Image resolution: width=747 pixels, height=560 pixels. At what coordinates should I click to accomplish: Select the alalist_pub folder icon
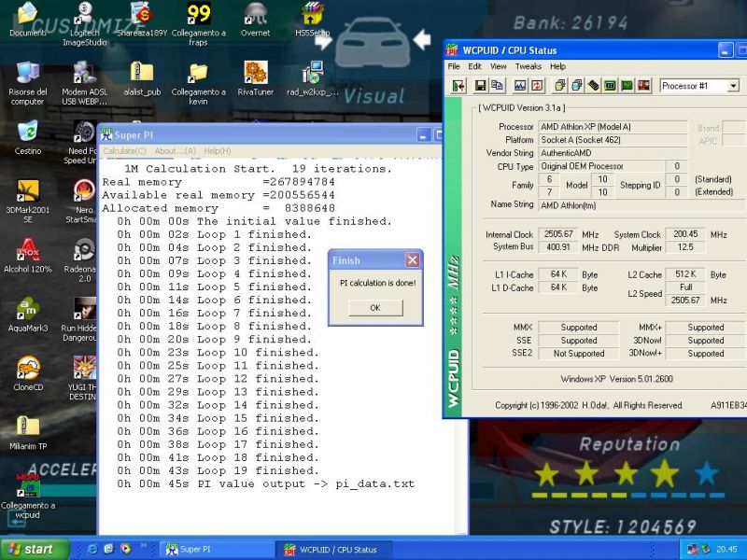[142, 79]
